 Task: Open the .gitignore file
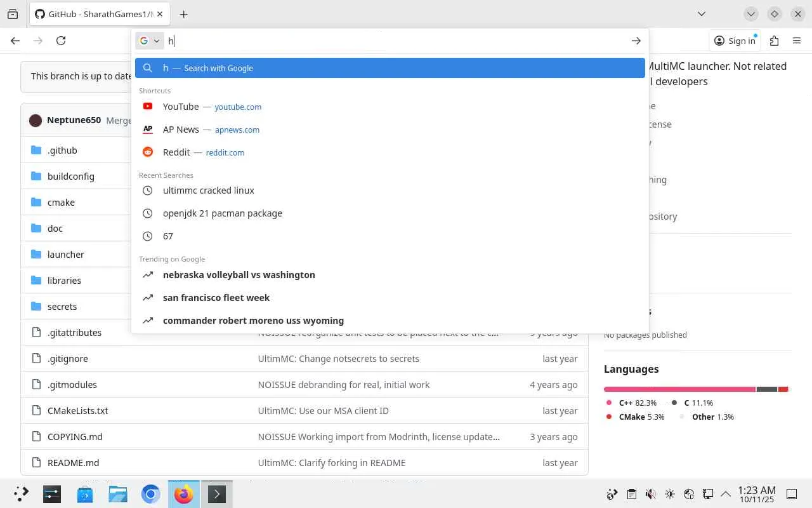click(68, 359)
